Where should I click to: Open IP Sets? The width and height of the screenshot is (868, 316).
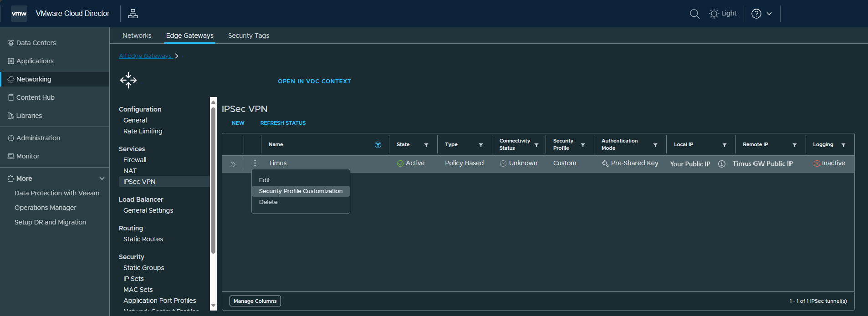133,279
